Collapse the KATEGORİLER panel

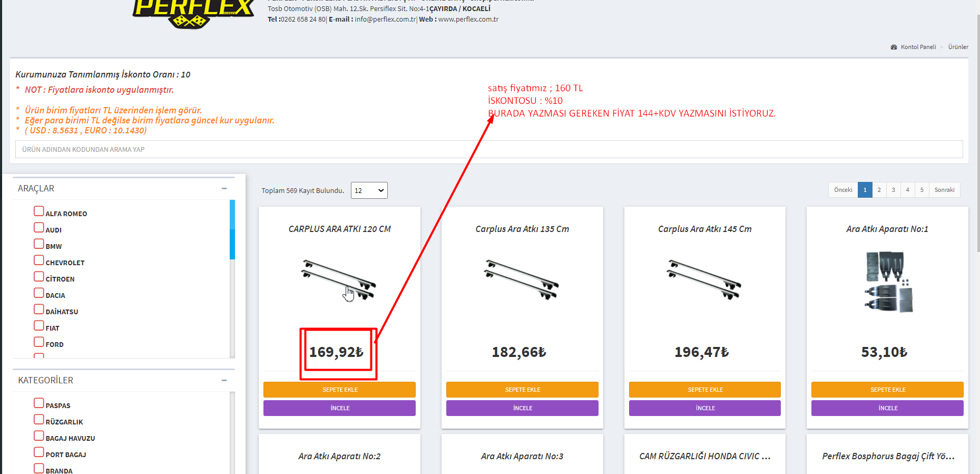[x=224, y=380]
